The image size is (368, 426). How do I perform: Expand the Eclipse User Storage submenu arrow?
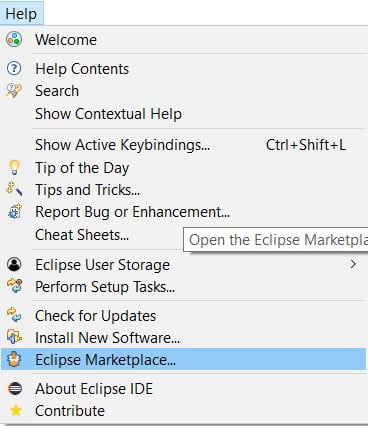353,265
